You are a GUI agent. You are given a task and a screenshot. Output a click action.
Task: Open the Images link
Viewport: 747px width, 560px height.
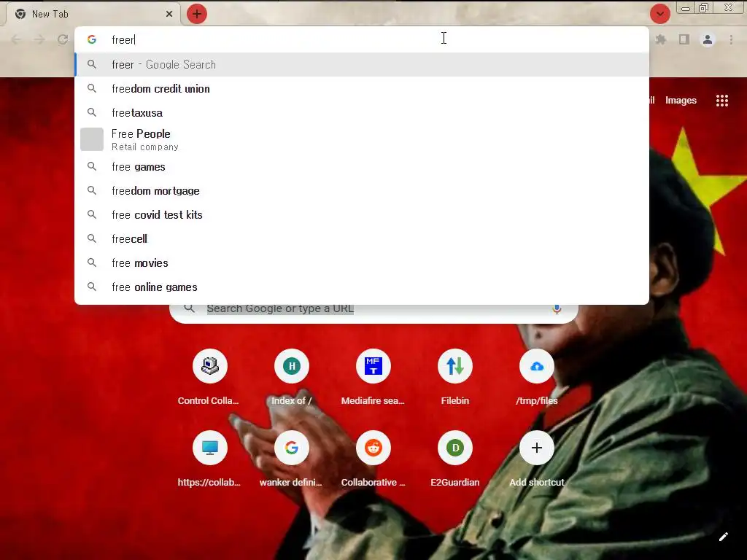coord(681,101)
